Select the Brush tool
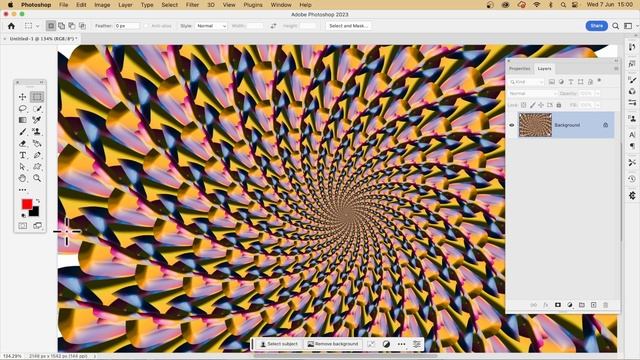The width and height of the screenshot is (640, 360). coord(22,131)
